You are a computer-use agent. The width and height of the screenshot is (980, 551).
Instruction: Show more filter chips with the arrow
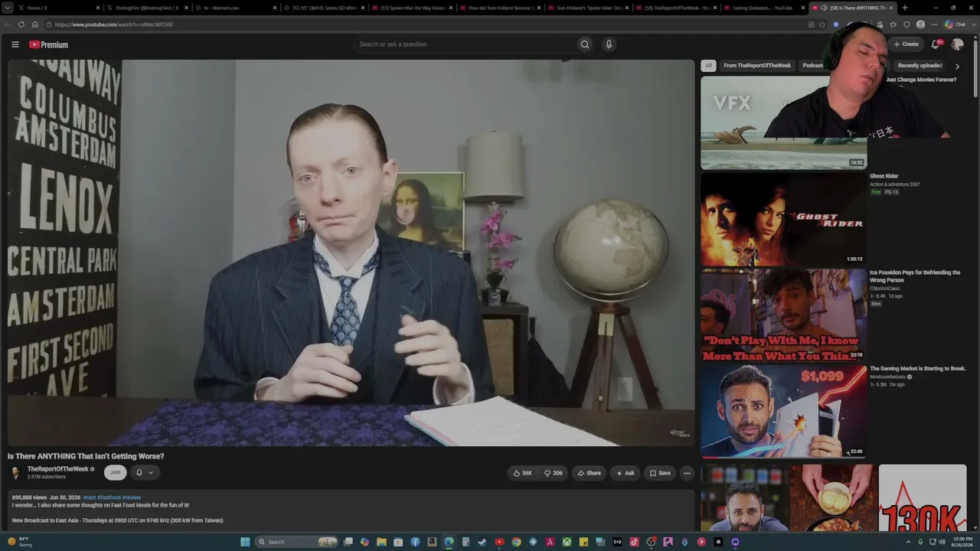point(957,67)
